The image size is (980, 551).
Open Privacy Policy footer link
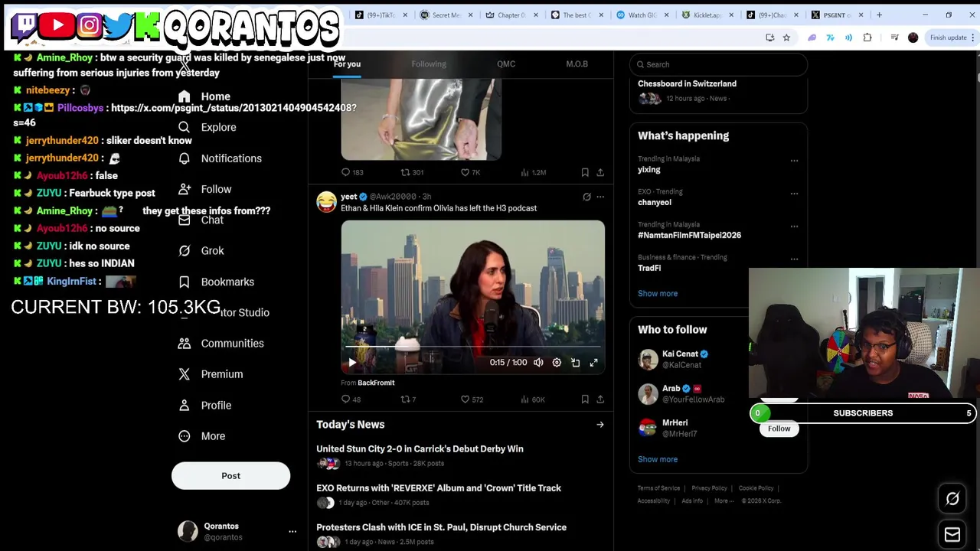tap(709, 488)
